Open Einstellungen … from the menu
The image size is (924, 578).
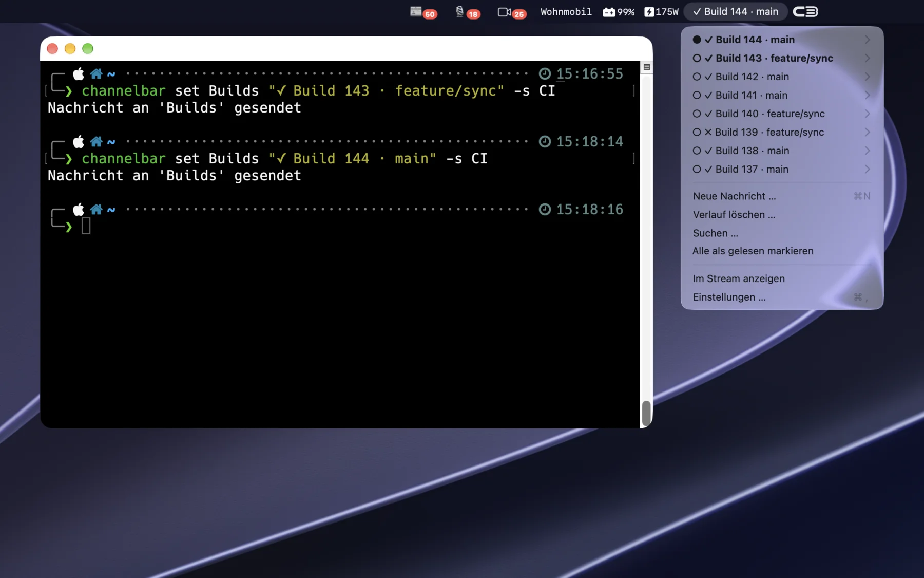pos(782,297)
